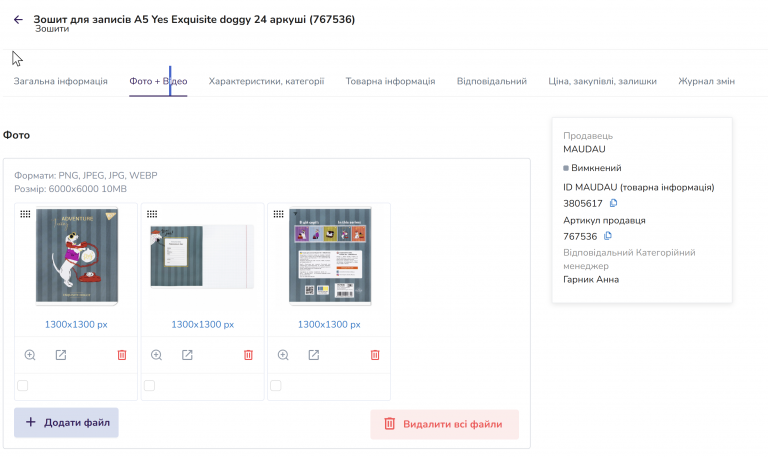The width and height of the screenshot is (768, 458).
Task: Zoom the second photo (open notebook)
Action: click(x=156, y=355)
